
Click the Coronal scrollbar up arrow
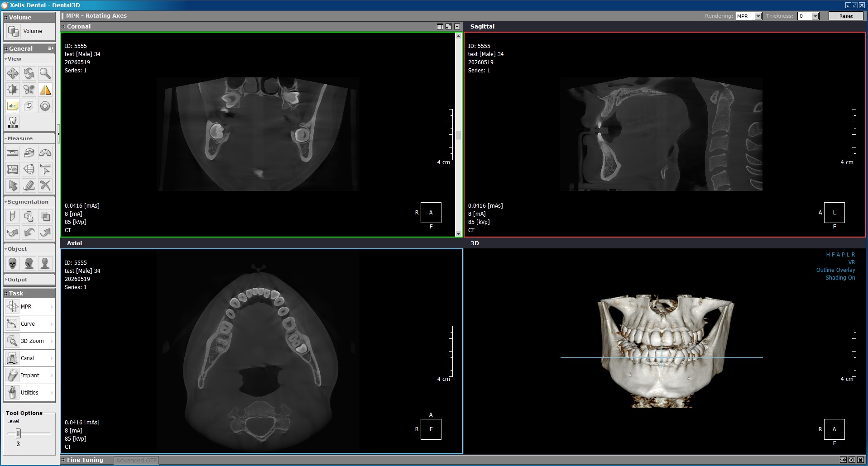click(x=458, y=36)
